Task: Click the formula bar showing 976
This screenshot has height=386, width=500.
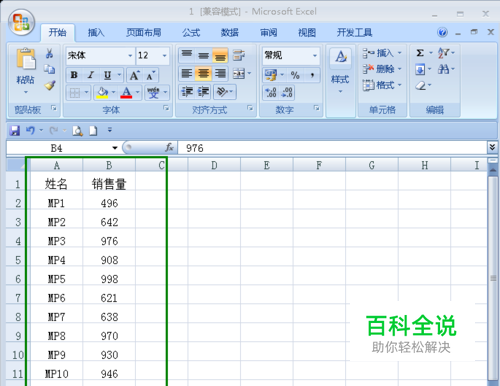Action: coord(332,148)
